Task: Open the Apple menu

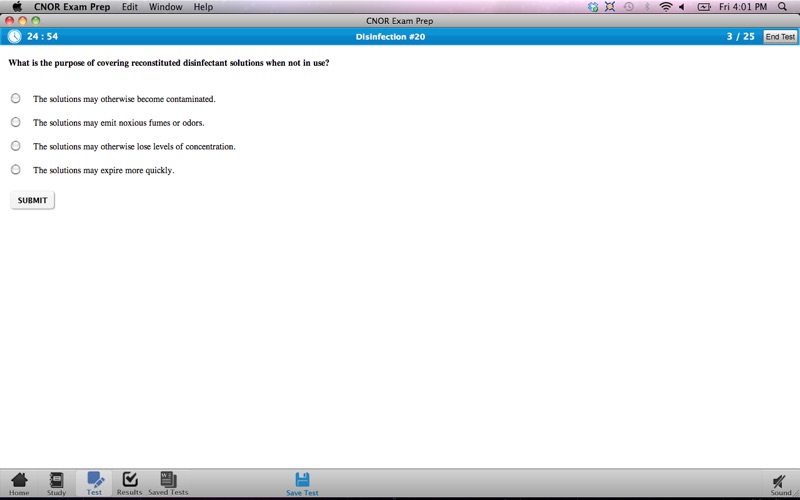Action: pos(17,7)
